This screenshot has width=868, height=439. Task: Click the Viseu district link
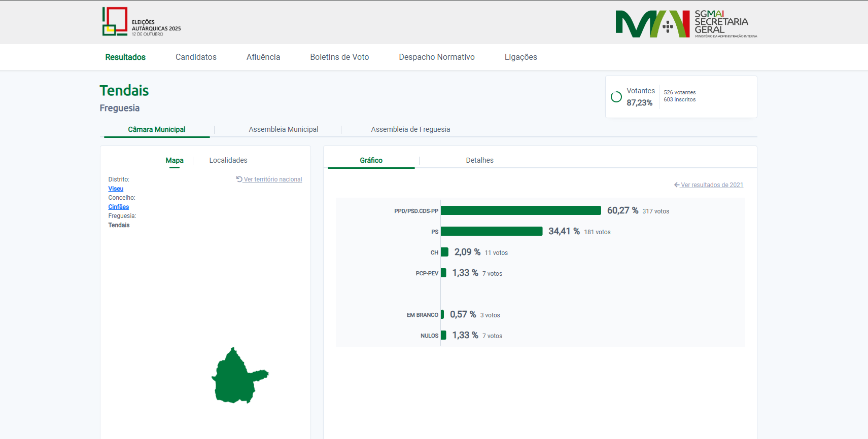pyautogui.click(x=116, y=189)
